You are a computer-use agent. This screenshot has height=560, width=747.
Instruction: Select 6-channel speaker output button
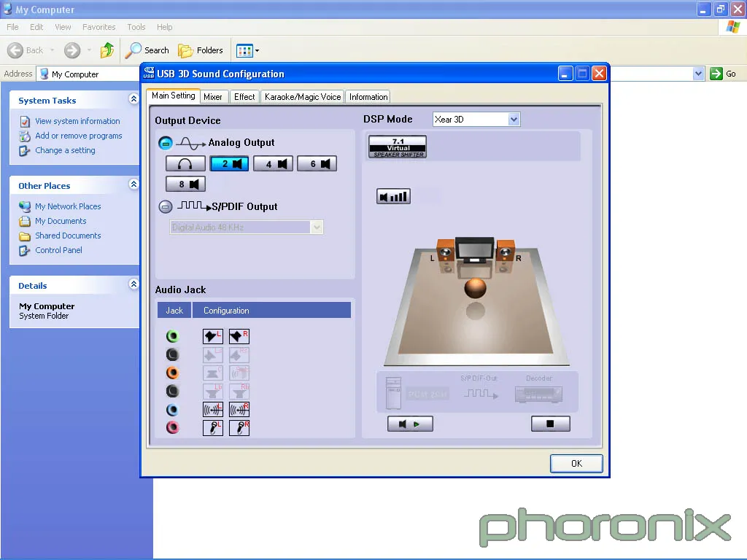point(317,164)
